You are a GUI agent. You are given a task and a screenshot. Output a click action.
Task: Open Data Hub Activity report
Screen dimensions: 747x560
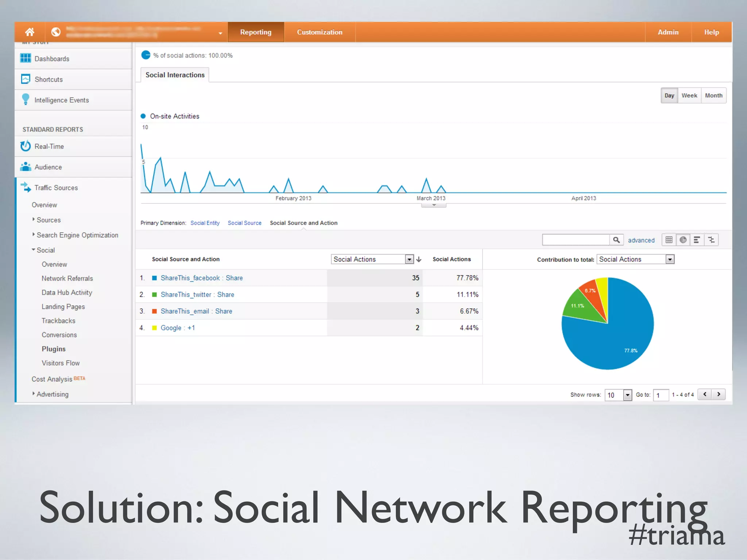click(67, 292)
